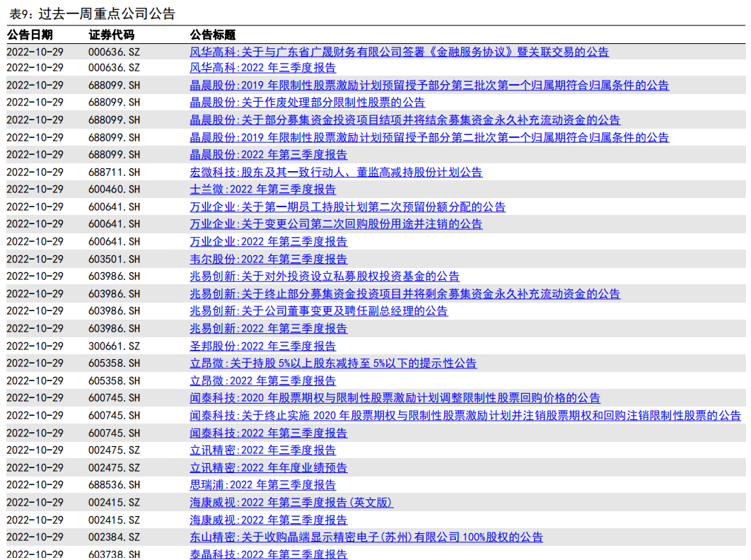The height and width of the screenshot is (560, 751).
Task: Open 海康威视 2022年第三季度报告 Chinese link
Action: (268, 520)
